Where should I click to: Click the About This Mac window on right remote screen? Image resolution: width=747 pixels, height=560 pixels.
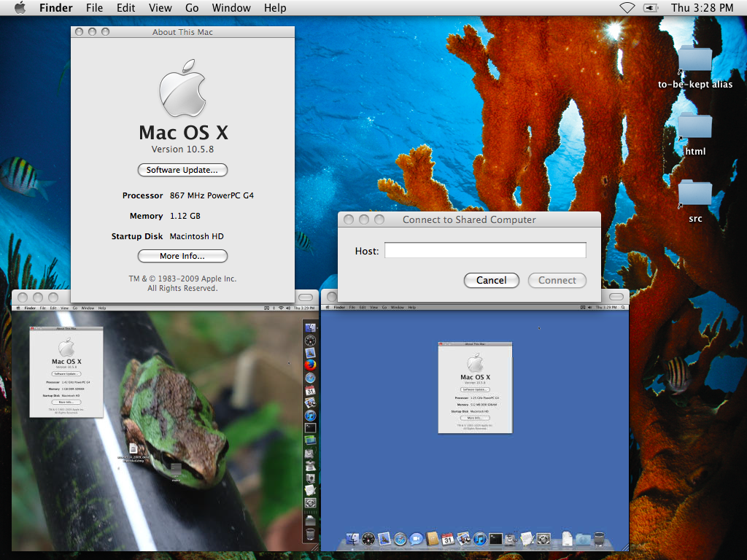(x=475, y=388)
